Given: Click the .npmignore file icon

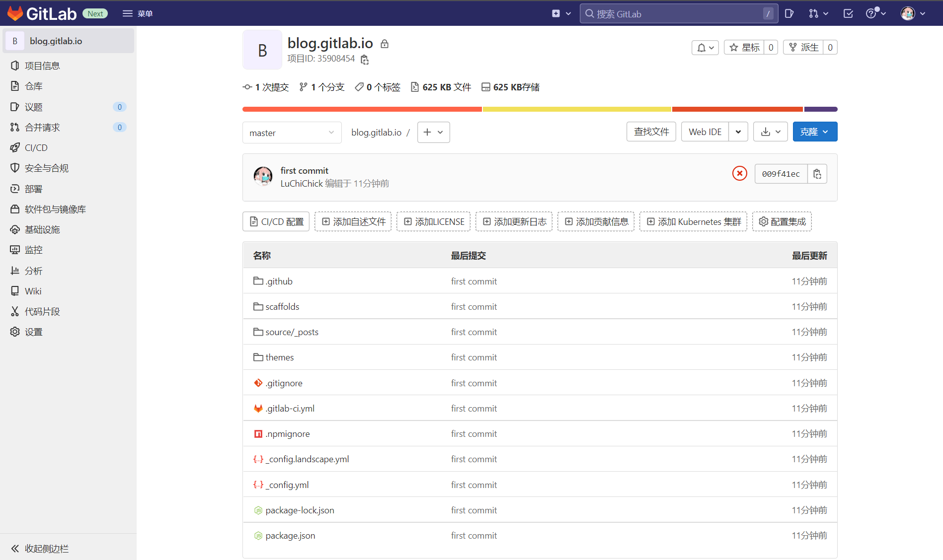Looking at the screenshot, I should 258,434.
